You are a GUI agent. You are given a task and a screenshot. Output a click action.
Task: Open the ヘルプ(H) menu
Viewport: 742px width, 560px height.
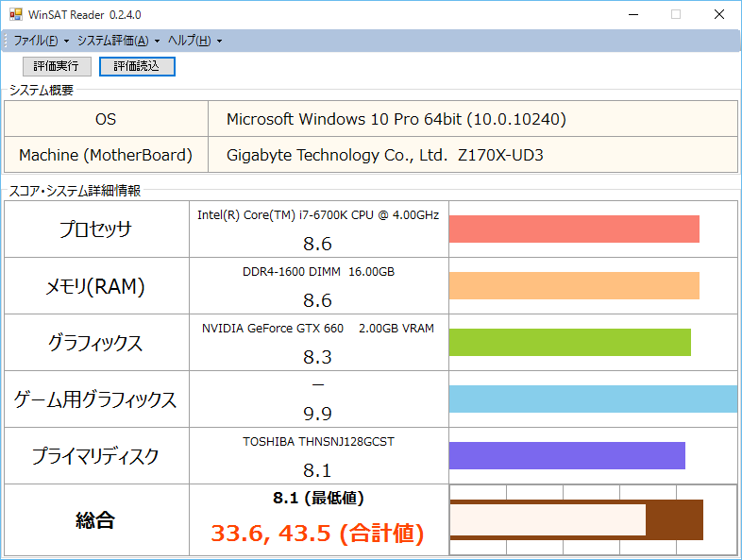pyautogui.click(x=190, y=41)
